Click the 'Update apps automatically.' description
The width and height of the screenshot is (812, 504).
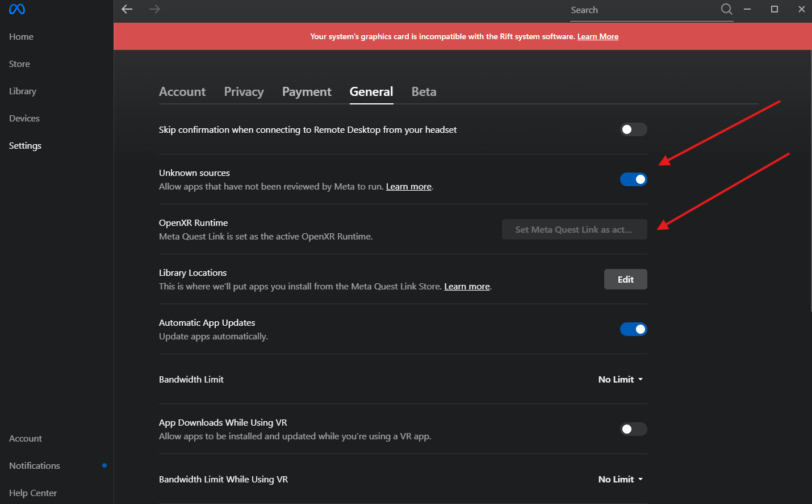[214, 336]
